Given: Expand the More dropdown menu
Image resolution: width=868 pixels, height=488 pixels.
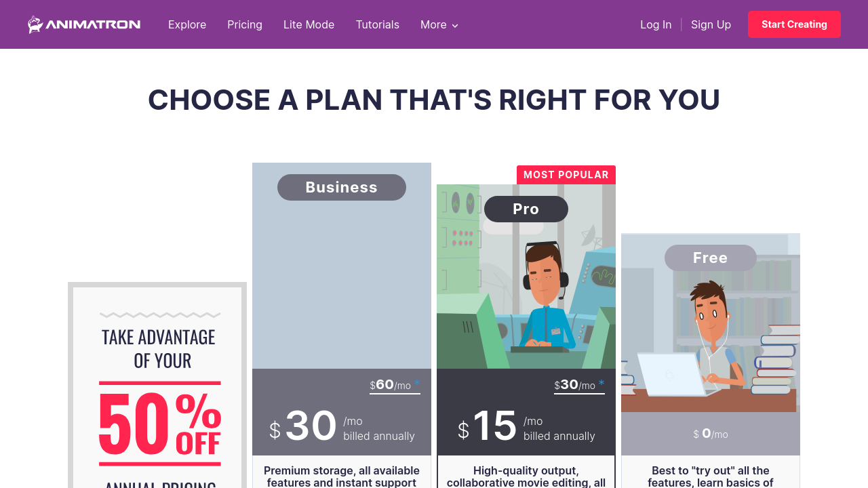Looking at the screenshot, I should tap(433, 24).
